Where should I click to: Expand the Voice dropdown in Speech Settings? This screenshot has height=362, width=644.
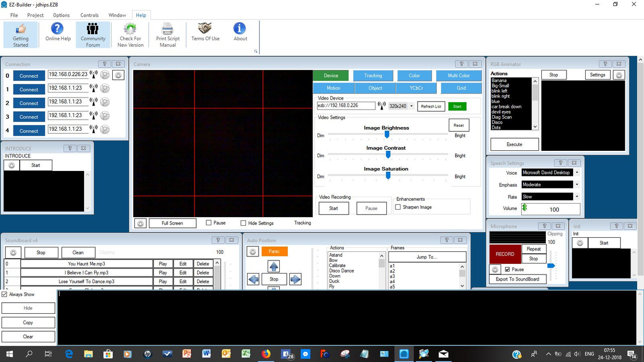point(577,172)
